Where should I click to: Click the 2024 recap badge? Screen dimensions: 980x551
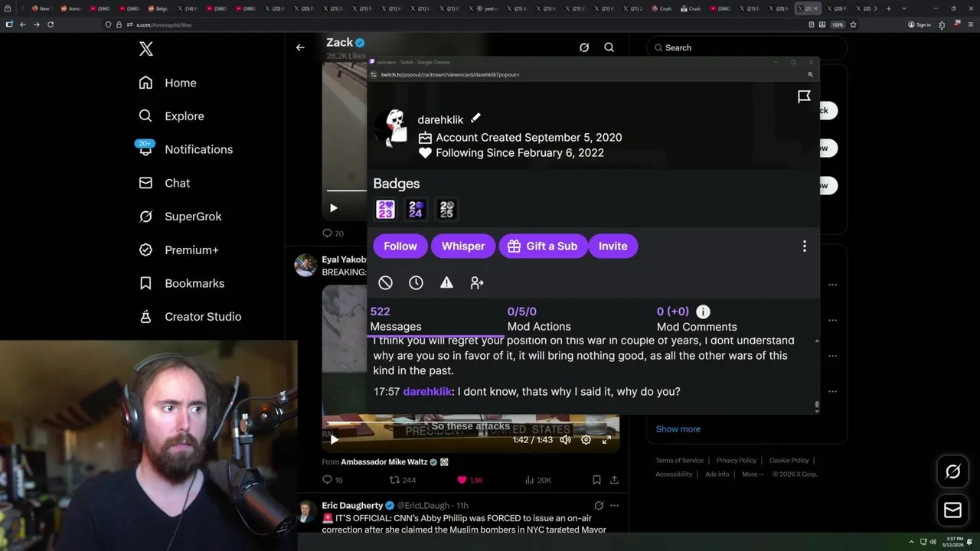coord(416,209)
